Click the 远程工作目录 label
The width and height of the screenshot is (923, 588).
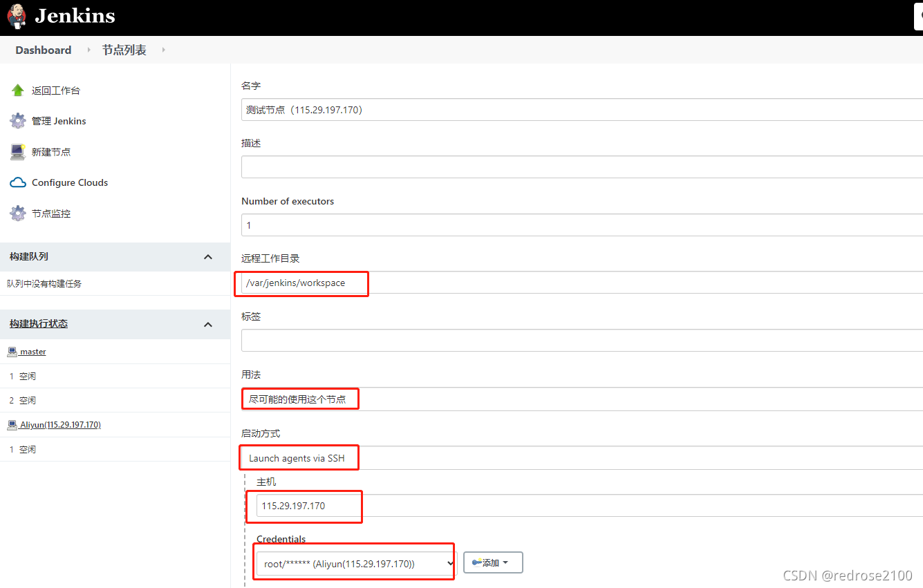coord(270,258)
